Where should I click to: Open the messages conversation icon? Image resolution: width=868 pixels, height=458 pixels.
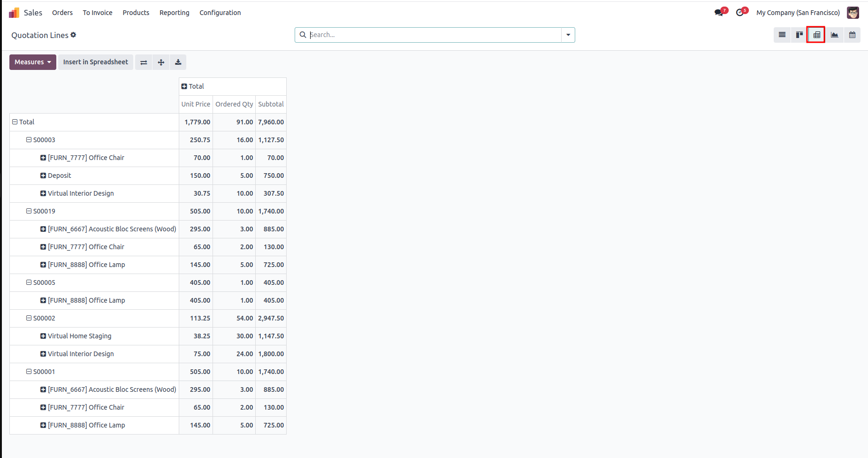tap(718, 13)
